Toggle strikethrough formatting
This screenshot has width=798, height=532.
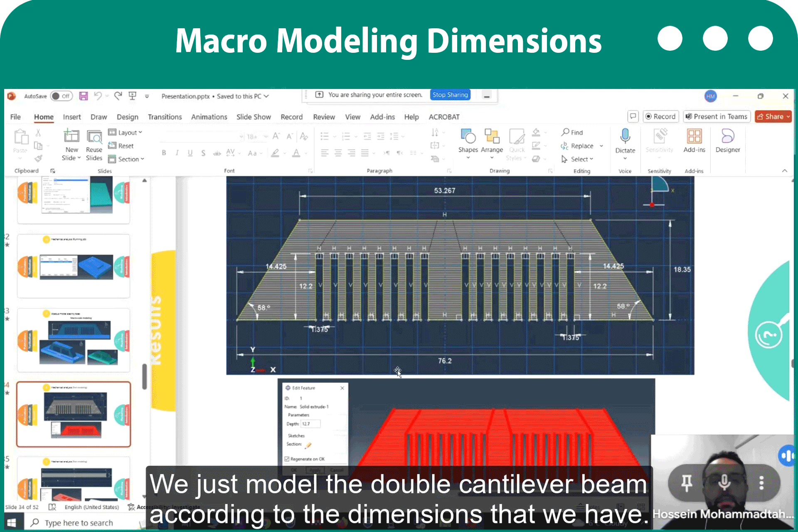217,153
